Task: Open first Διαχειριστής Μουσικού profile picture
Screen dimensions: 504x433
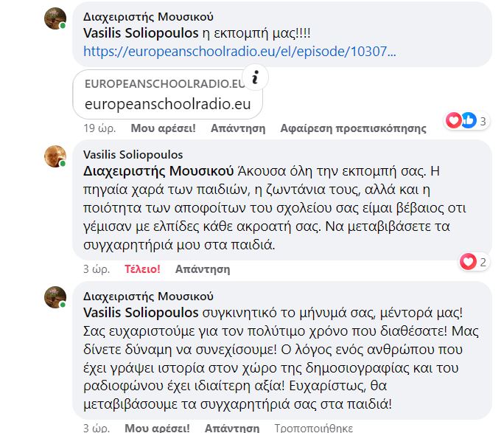Action: [55, 18]
